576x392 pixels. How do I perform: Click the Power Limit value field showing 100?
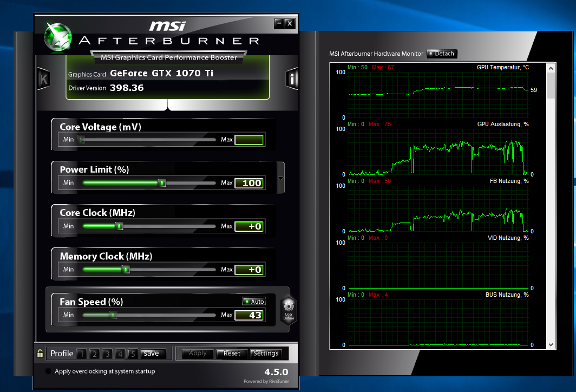click(249, 183)
